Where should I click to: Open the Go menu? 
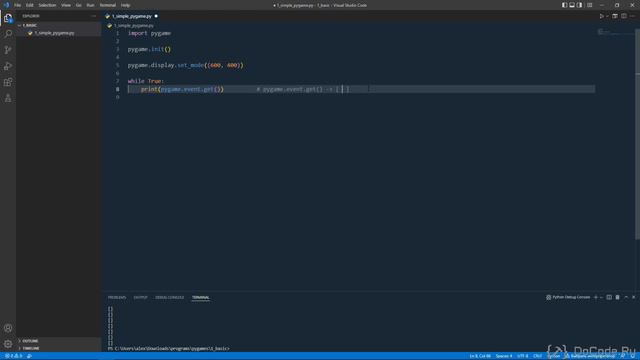click(78, 5)
